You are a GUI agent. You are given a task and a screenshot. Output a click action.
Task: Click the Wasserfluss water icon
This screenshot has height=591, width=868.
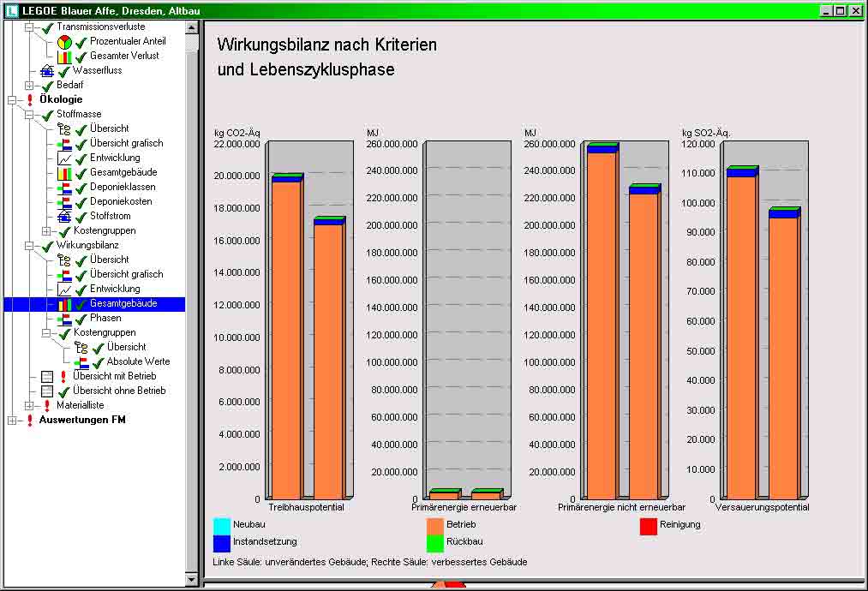coord(47,69)
